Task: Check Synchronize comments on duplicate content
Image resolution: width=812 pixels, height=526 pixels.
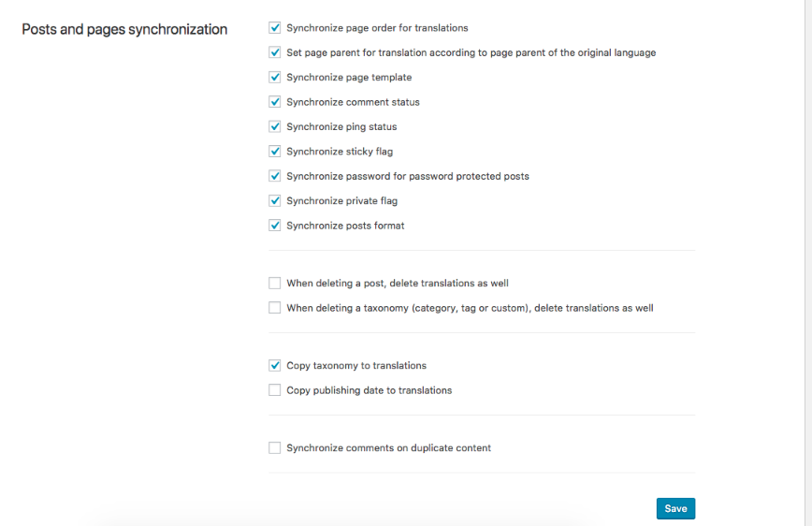Action: click(x=275, y=448)
